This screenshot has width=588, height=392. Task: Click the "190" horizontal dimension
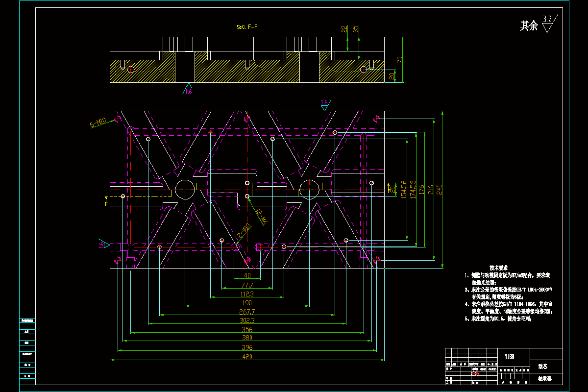point(247,303)
